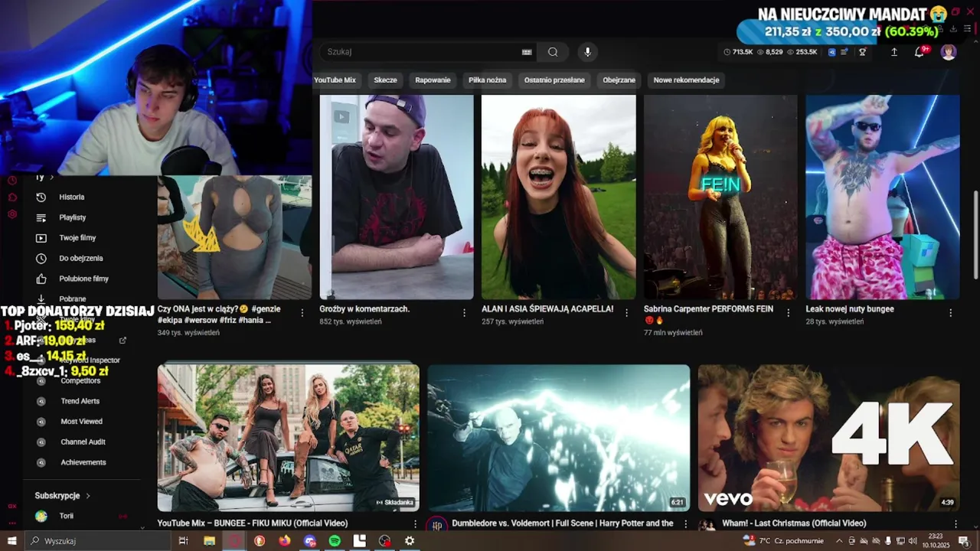This screenshot has height=551, width=980.
Task: Click the Windows Start button
Action: pos(11,541)
